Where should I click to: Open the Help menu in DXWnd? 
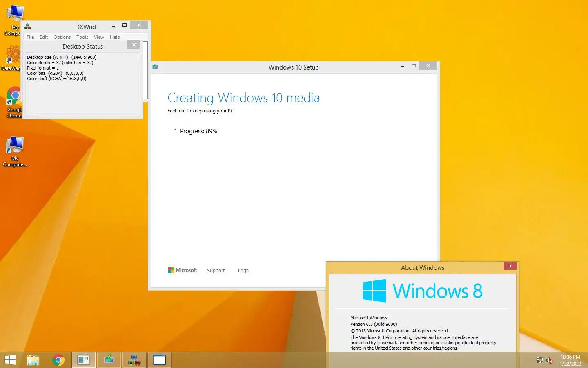pos(115,37)
